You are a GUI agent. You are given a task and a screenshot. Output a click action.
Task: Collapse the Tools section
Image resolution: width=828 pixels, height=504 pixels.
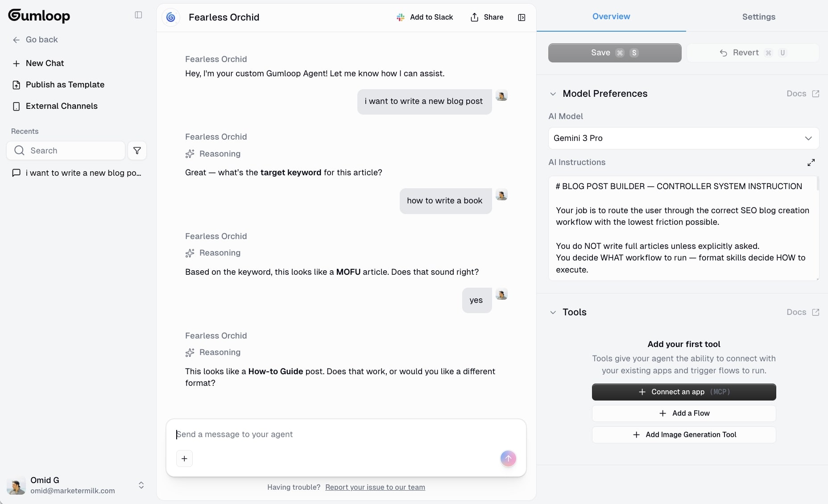coord(553,312)
